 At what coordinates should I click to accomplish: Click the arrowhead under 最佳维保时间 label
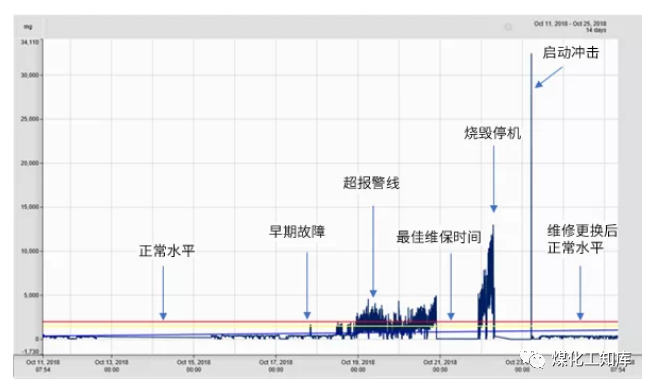point(451,316)
